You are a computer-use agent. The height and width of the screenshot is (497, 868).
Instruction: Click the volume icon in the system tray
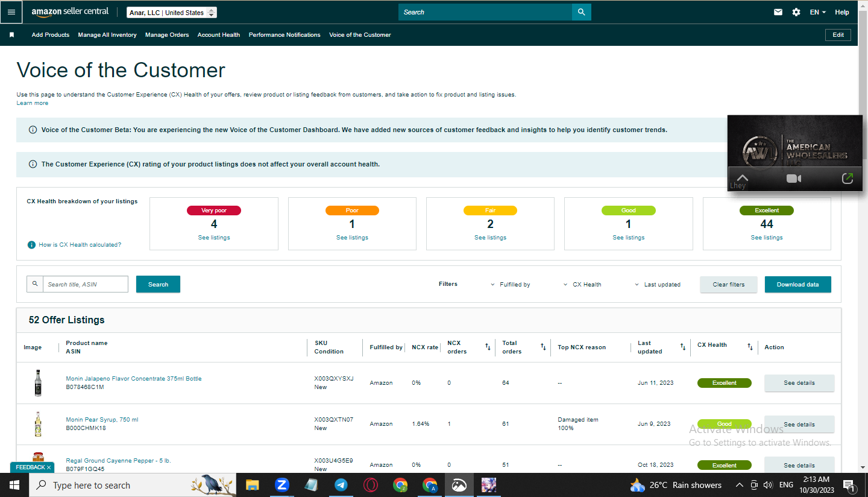768,485
